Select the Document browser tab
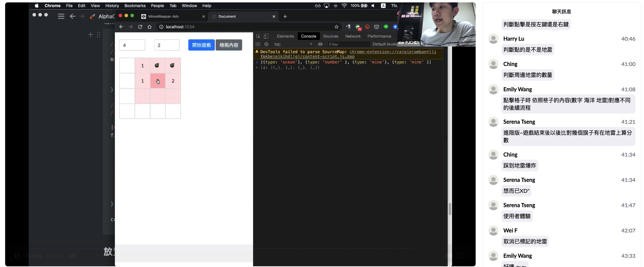 [x=243, y=16]
